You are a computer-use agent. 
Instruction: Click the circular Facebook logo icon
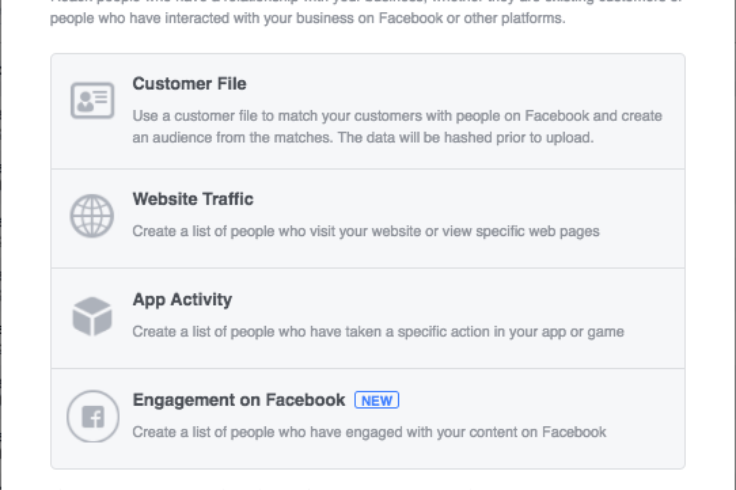coord(93,416)
